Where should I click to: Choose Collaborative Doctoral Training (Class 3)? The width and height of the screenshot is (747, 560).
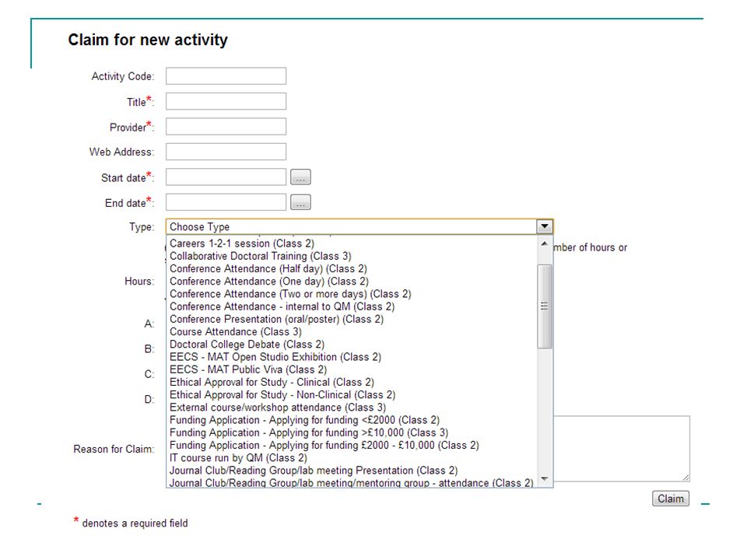coord(352,256)
